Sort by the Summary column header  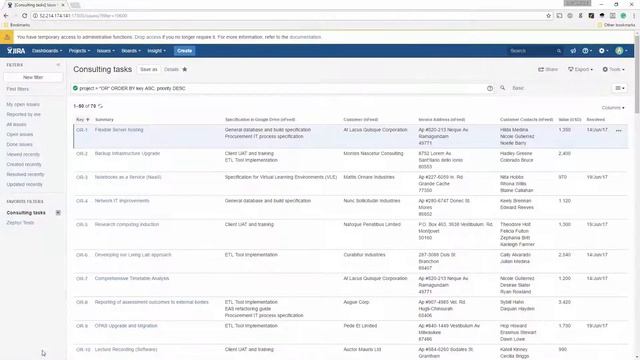[x=104, y=120]
